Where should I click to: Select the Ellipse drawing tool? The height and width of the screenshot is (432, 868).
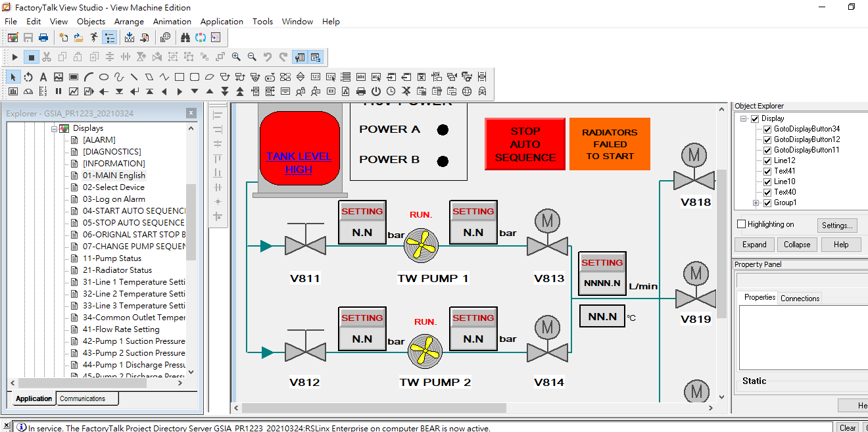pos(104,77)
